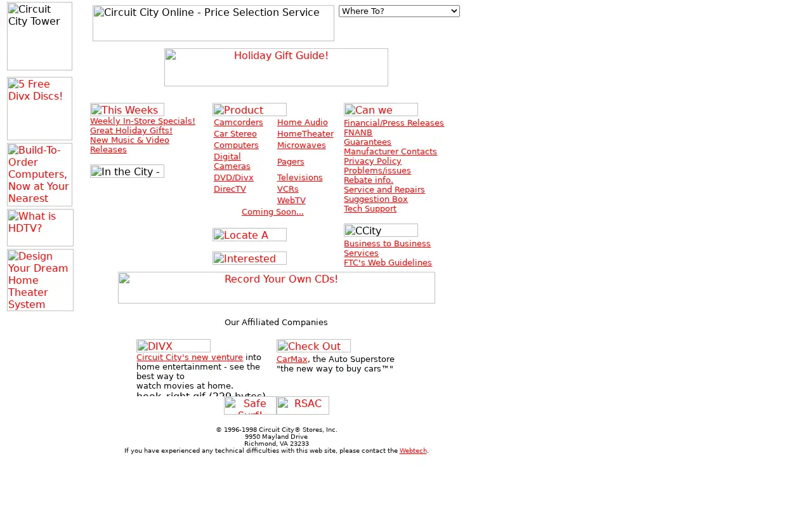Open the What is HDTV? image link

[x=40, y=227]
